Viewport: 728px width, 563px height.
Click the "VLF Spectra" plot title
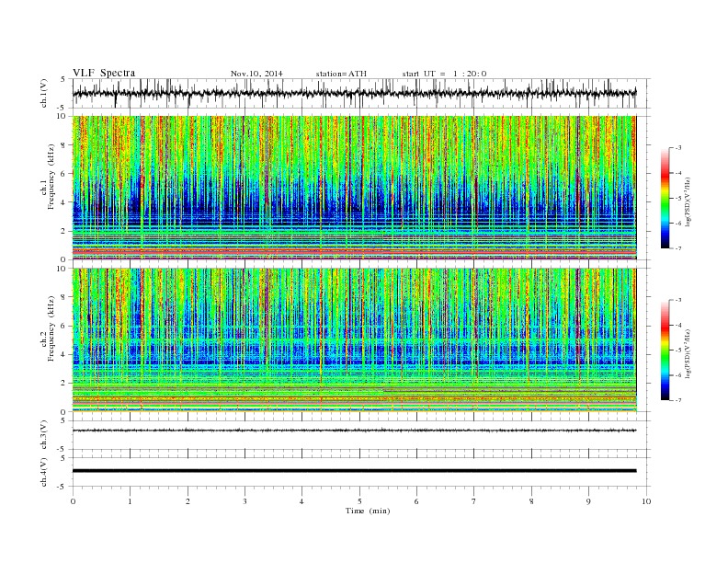click(104, 73)
